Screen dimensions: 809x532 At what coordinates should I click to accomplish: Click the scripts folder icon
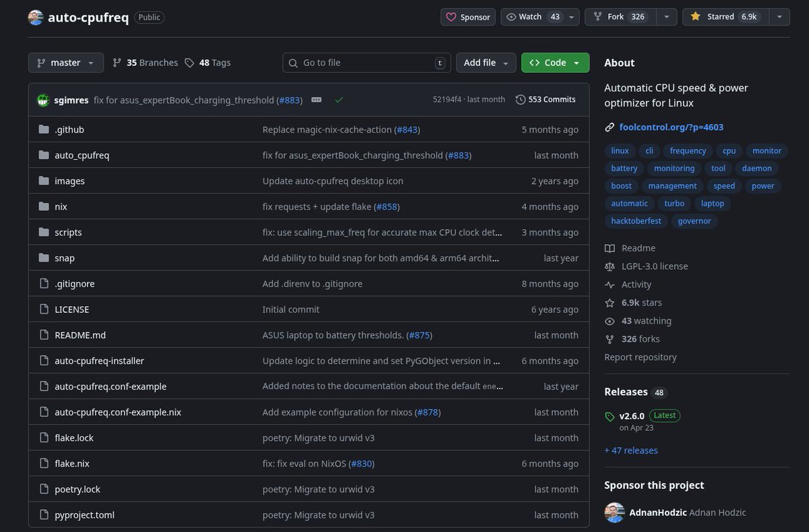(x=44, y=232)
